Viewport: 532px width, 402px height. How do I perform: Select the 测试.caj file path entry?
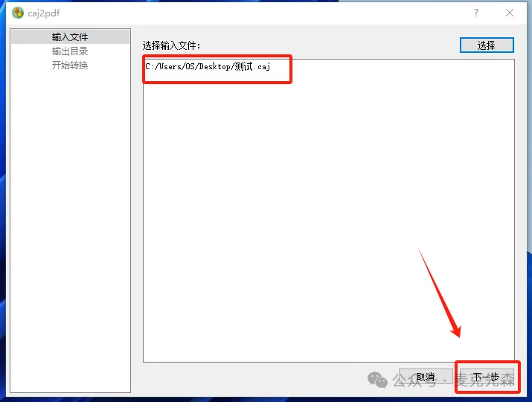point(208,66)
